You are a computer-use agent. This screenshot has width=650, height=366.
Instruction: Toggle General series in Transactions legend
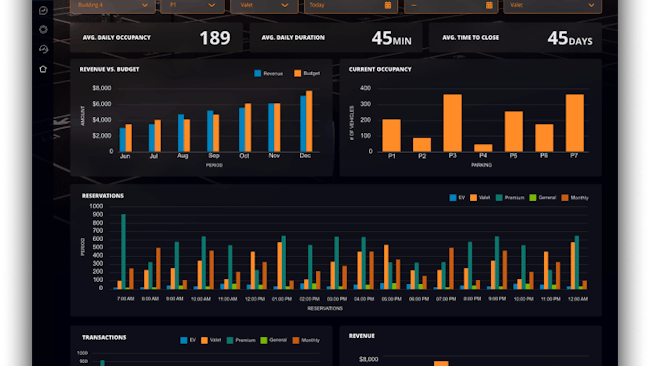tap(274, 340)
